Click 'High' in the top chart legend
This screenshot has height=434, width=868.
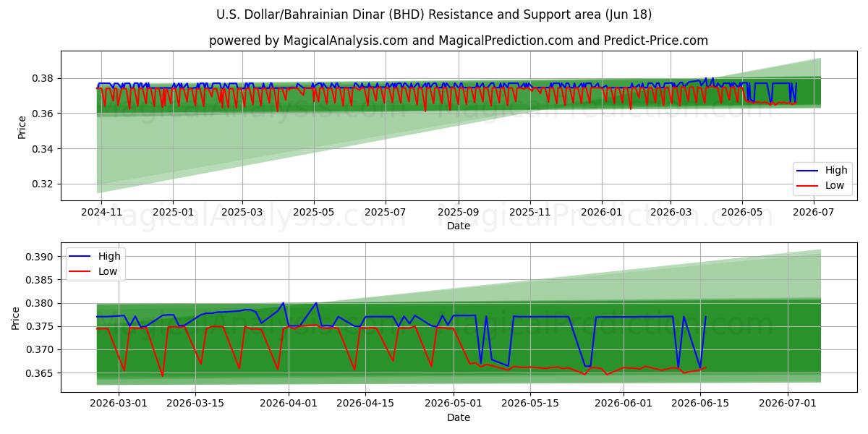tap(835, 171)
